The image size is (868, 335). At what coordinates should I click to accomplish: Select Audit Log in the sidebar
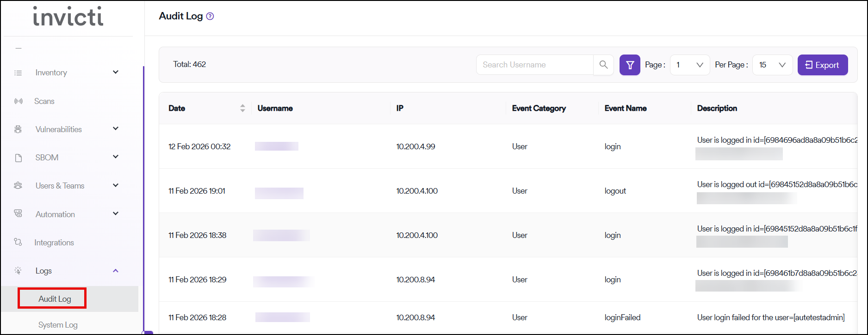click(55, 299)
